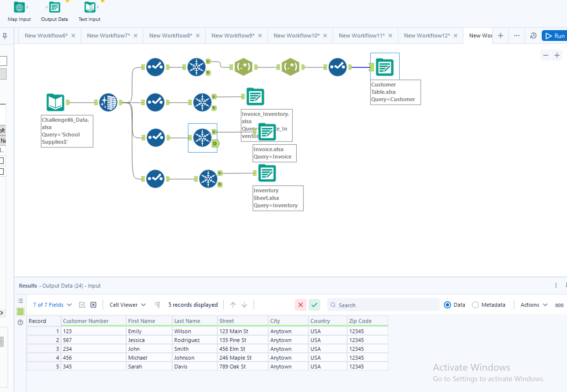Click the Customer Table output tool

tap(384, 67)
